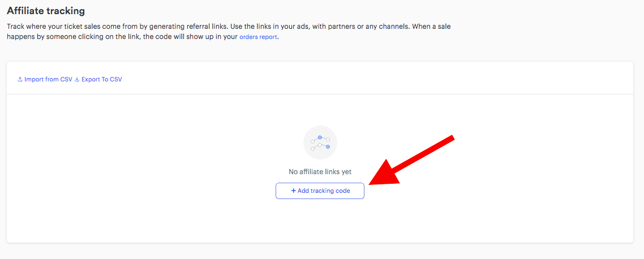644x259 pixels.
Task: Select the lower blue node in the illustration
Action: [328, 146]
